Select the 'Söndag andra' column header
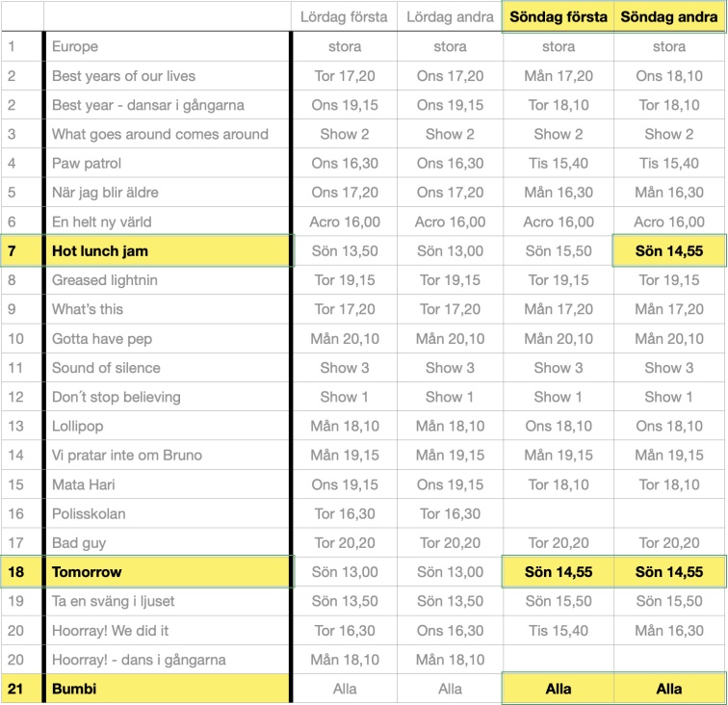The height and width of the screenshot is (705, 728). click(669, 17)
